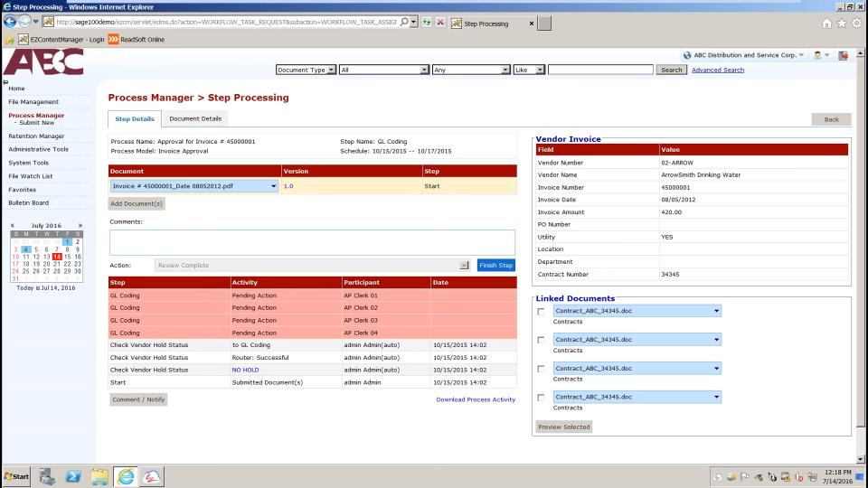Expand fourth linked contract document dropdown
868x488 pixels.
point(716,398)
